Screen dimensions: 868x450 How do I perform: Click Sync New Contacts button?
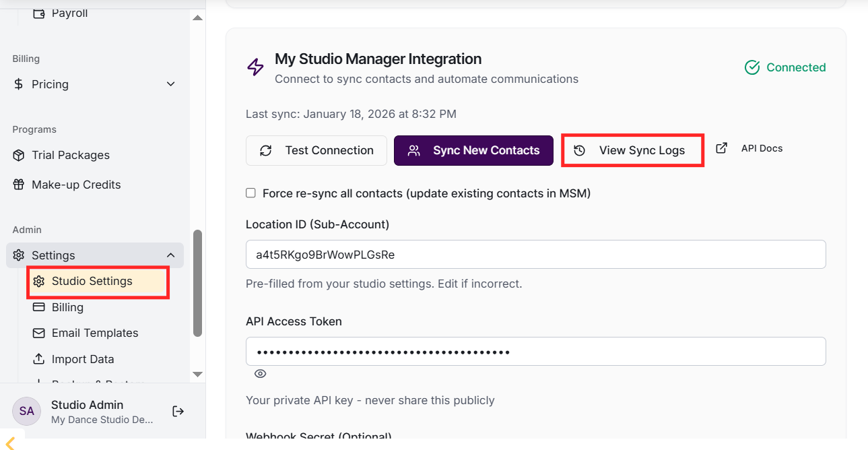[x=473, y=150]
